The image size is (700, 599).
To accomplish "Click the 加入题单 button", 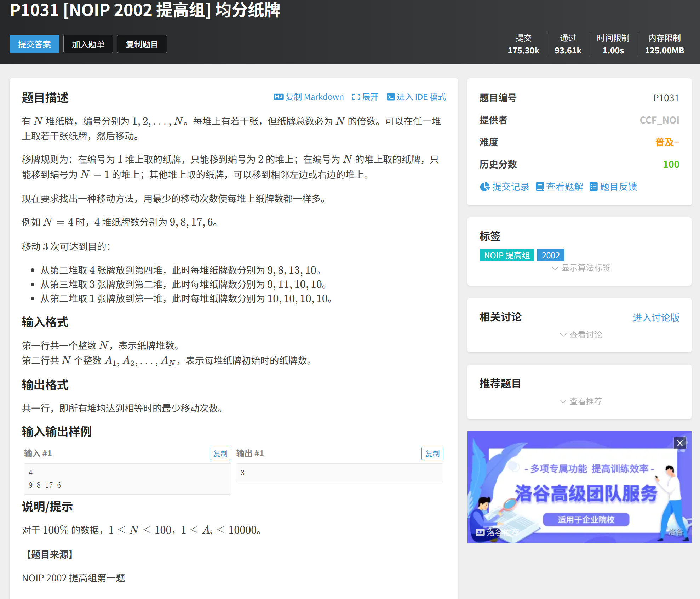I will pos(88,44).
